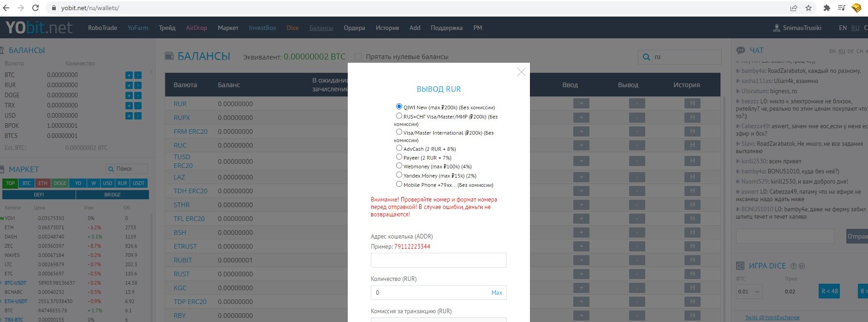The image size is (868, 322).
Task: Select the AdvCash withdrawal option
Action: pos(399,148)
